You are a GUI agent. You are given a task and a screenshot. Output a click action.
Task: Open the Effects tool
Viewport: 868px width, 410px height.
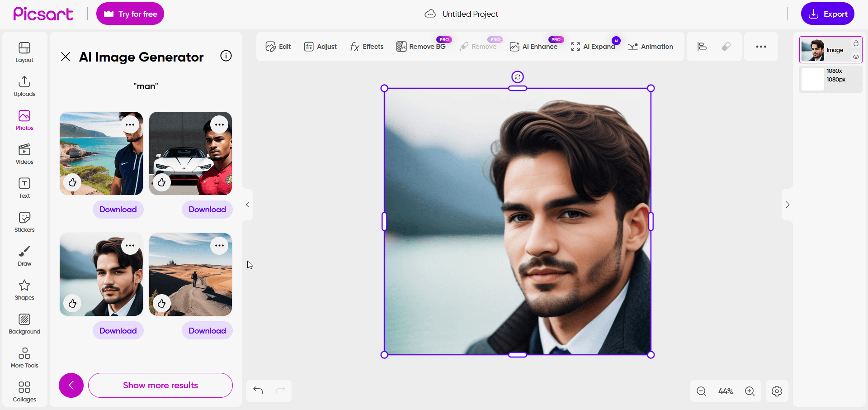click(x=366, y=46)
